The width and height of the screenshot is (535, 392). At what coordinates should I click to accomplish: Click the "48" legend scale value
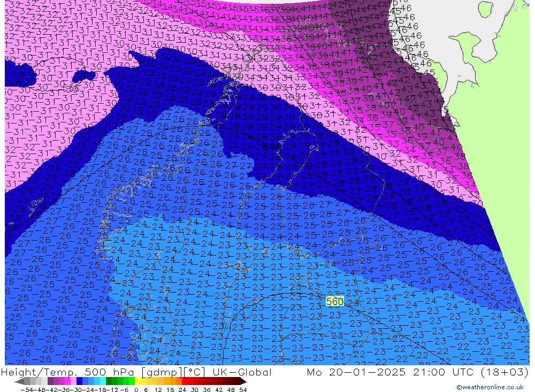click(231, 390)
